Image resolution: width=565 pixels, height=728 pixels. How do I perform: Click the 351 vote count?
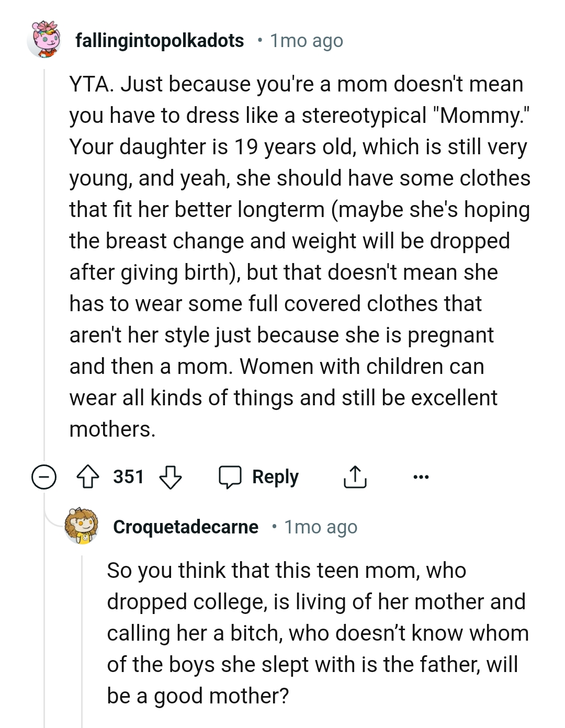[129, 477]
